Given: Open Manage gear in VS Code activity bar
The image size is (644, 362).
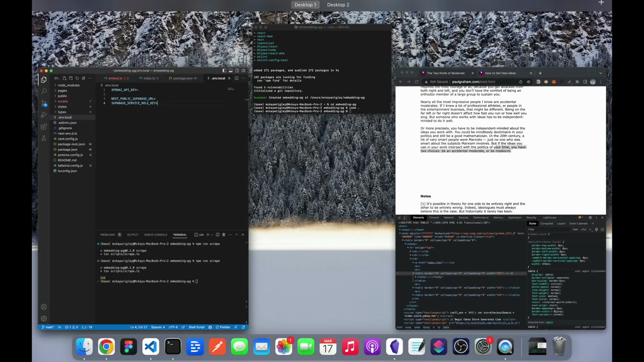Looking at the screenshot, I should click(x=44, y=318).
